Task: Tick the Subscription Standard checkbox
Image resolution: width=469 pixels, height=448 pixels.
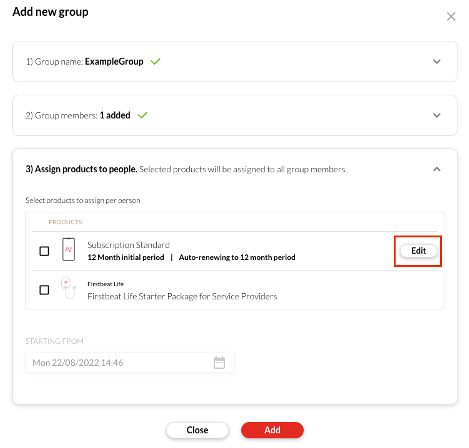Action: (44, 251)
